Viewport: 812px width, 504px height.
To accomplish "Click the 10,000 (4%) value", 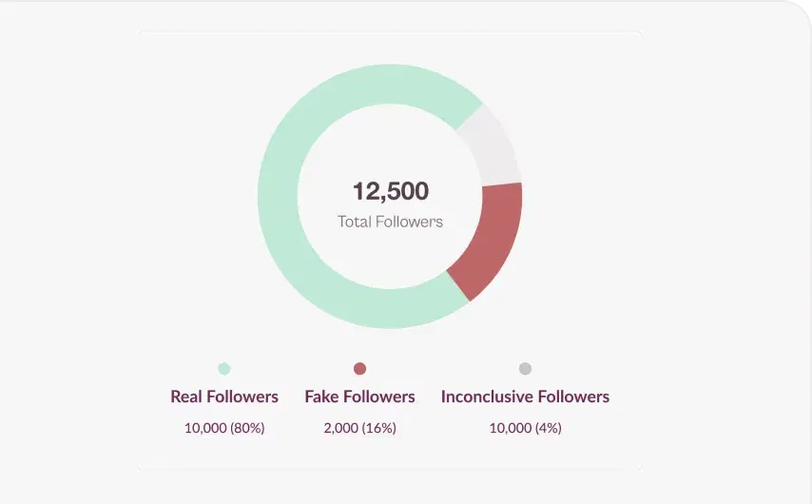I will click(x=525, y=428).
